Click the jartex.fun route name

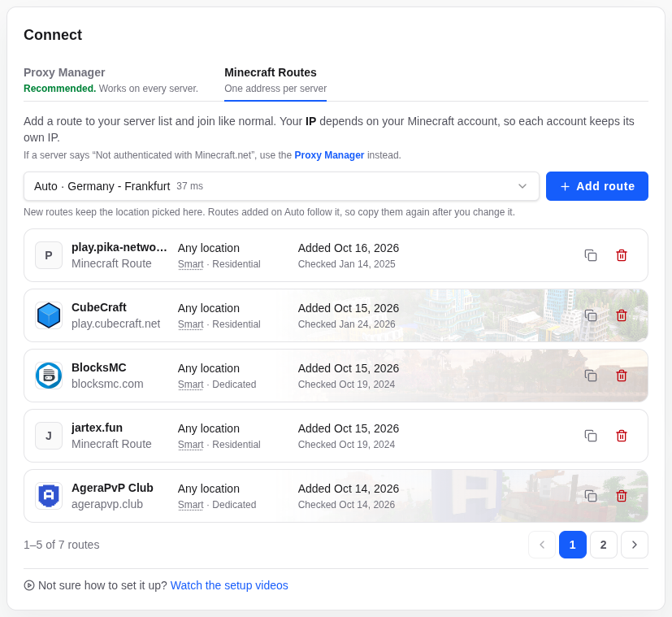[97, 428]
